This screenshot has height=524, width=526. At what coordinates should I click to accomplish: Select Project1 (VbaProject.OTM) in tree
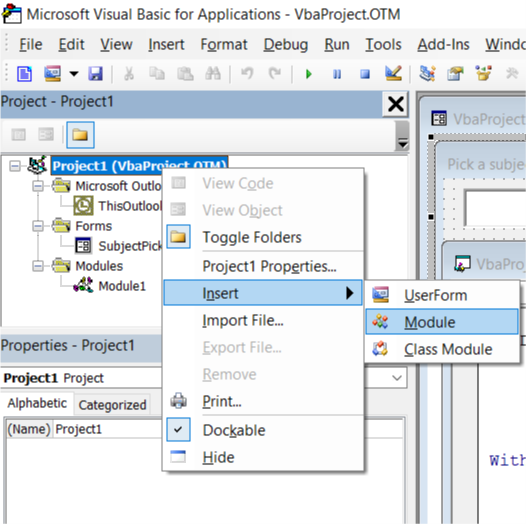click(x=140, y=165)
